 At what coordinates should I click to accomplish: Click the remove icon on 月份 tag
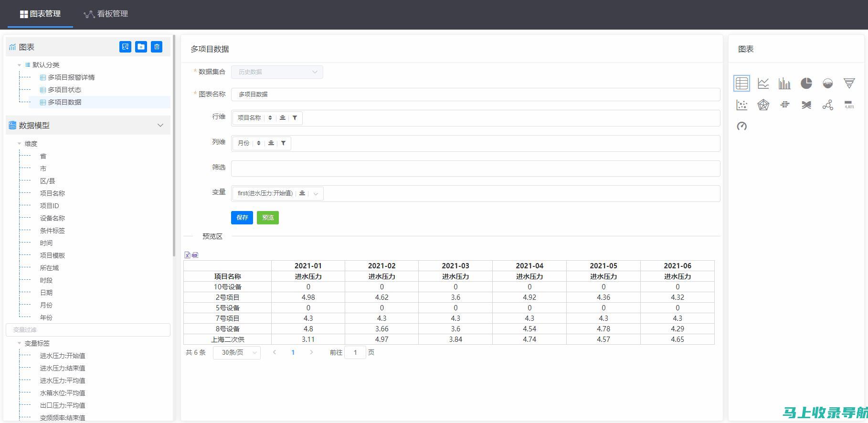(x=271, y=143)
